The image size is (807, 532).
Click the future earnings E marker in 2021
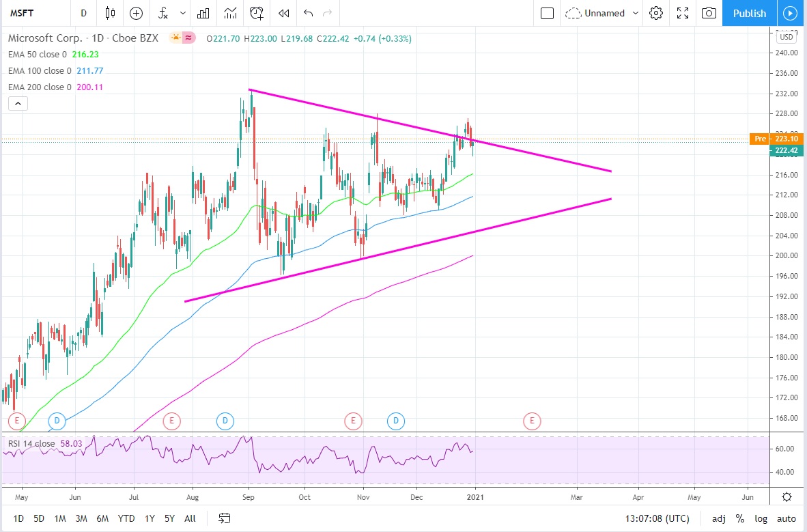(x=532, y=421)
